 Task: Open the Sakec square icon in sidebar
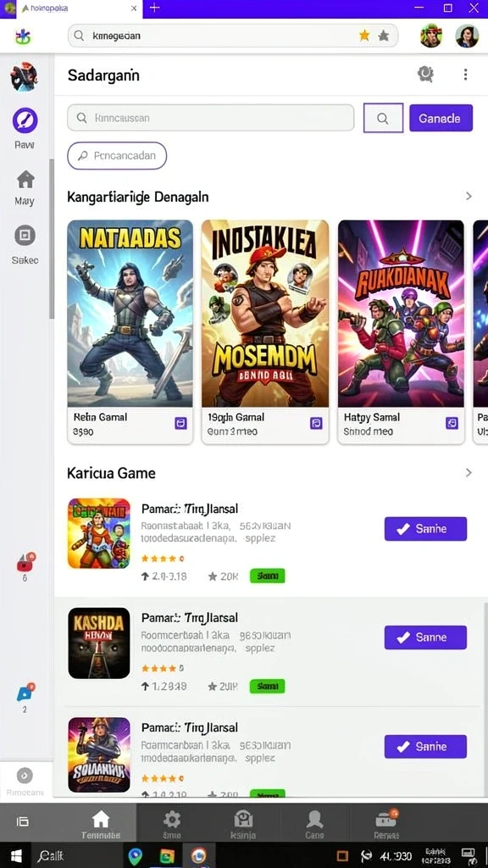25,236
